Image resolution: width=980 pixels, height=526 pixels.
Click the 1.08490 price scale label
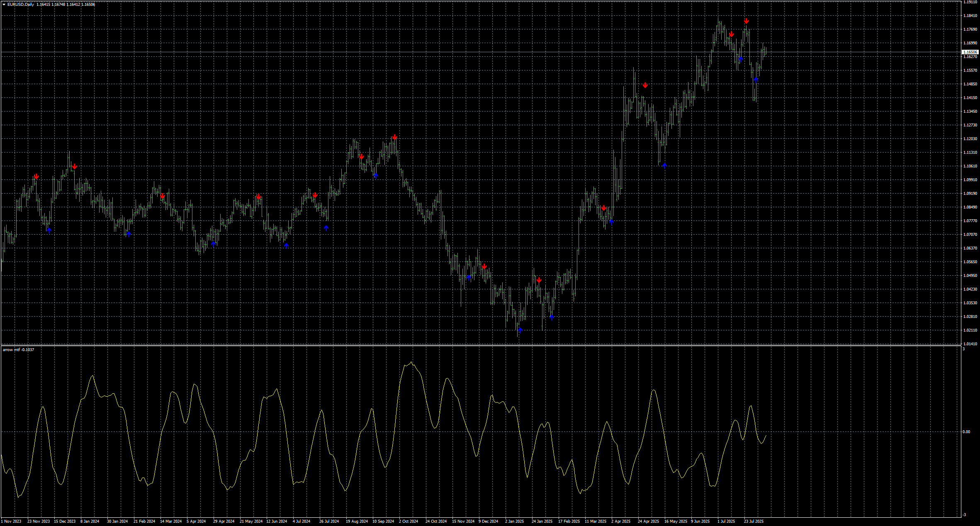coord(969,207)
